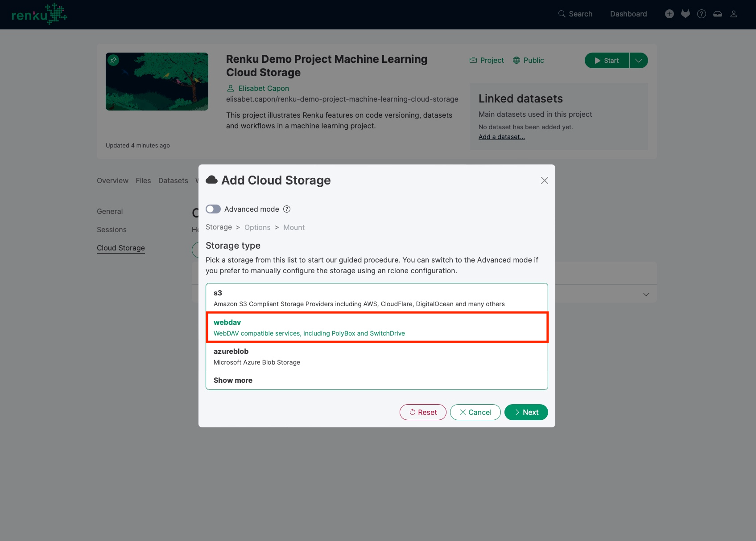Click the Add a dataset link

tap(501, 137)
